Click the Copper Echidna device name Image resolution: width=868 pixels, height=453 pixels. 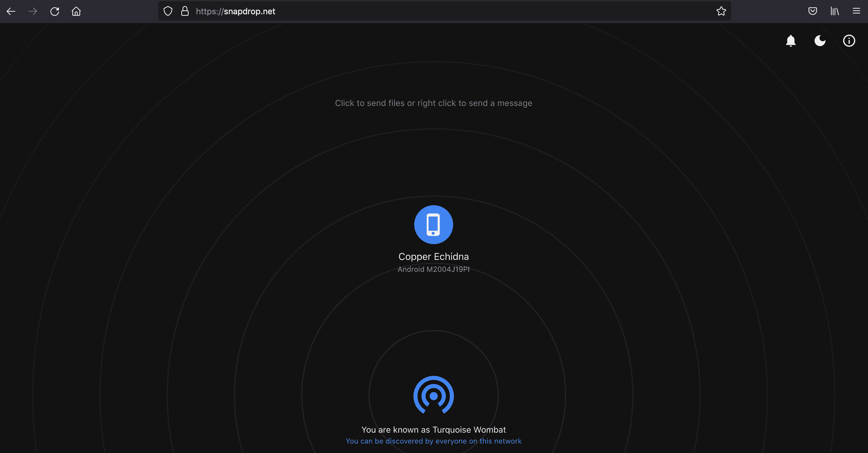(433, 257)
